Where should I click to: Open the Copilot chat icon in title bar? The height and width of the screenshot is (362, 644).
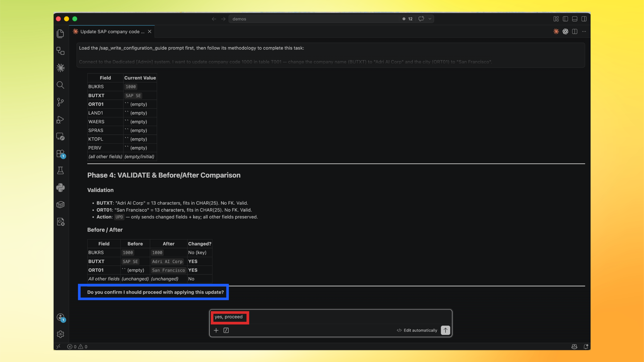(x=421, y=19)
